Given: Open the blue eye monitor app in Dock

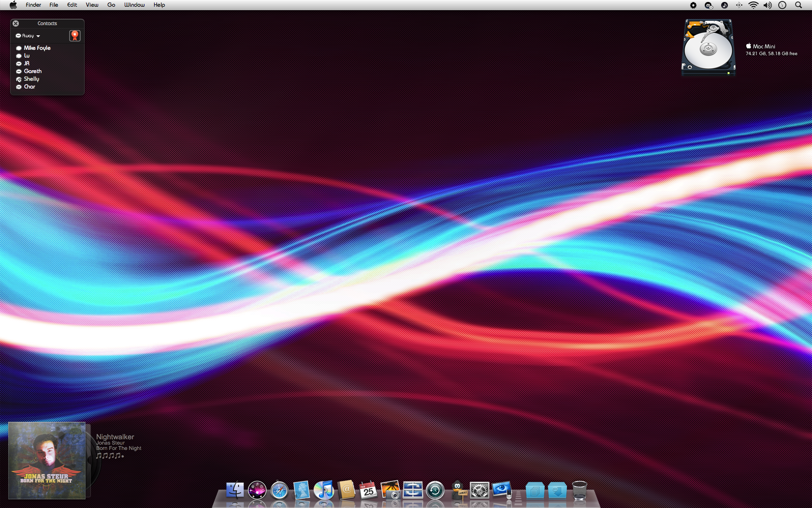Looking at the screenshot, I should coord(502,490).
